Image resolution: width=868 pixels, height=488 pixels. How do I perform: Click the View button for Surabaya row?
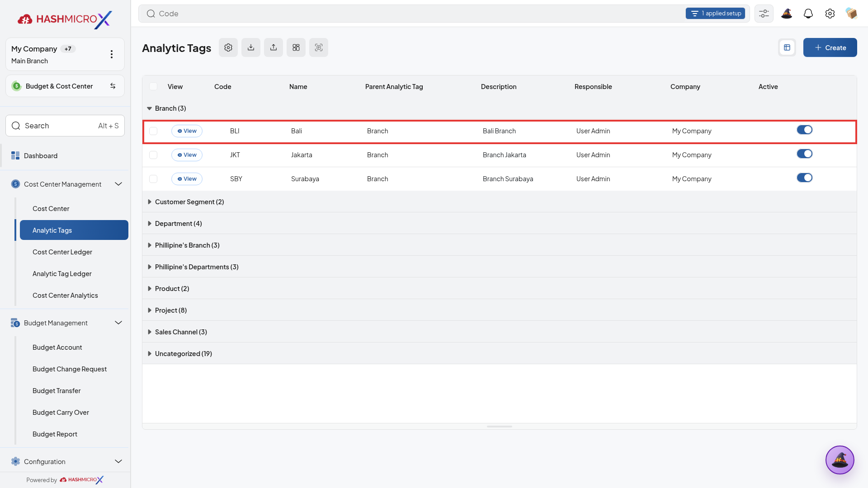coord(187,179)
